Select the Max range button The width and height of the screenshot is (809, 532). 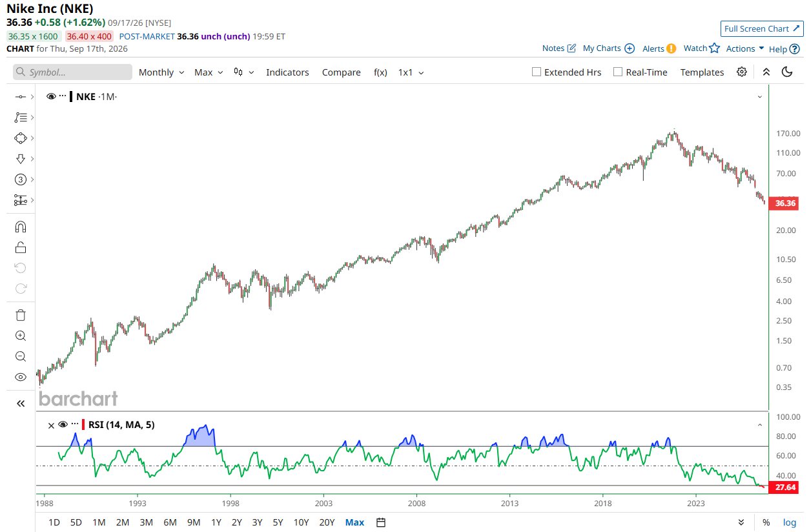pyautogui.click(x=354, y=522)
